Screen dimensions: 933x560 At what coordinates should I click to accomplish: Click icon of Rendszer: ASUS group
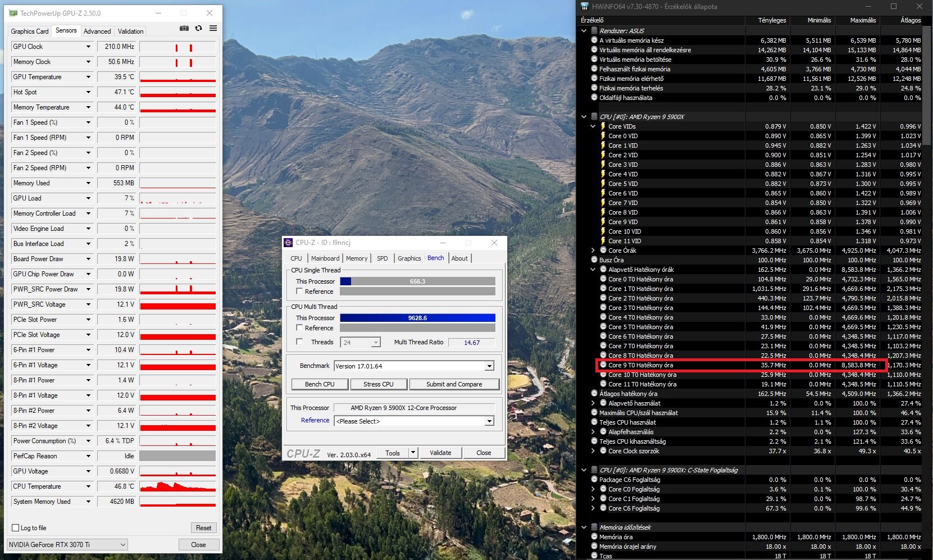(x=594, y=31)
